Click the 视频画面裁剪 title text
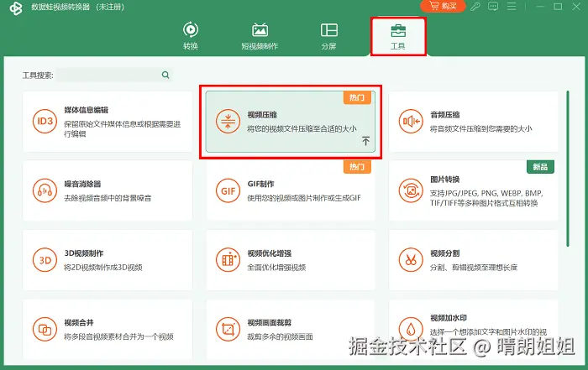This screenshot has width=588, height=370. (270, 322)
